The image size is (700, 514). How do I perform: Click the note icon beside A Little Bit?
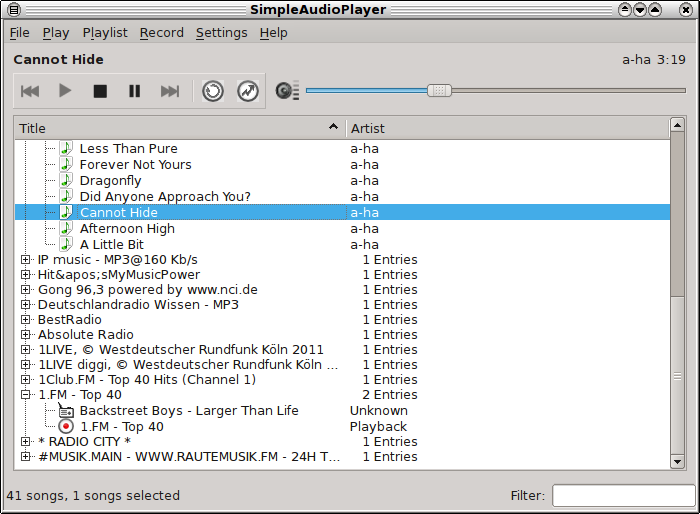pyautogui.click(x=66, y=244)
